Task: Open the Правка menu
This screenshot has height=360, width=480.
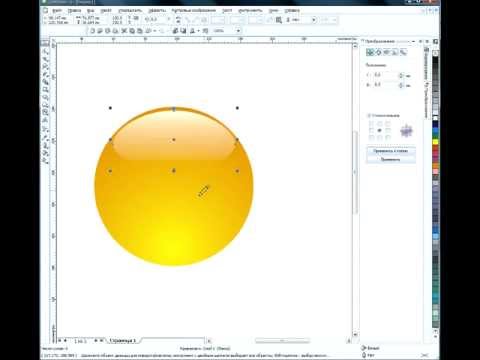Action: point(74,11)
